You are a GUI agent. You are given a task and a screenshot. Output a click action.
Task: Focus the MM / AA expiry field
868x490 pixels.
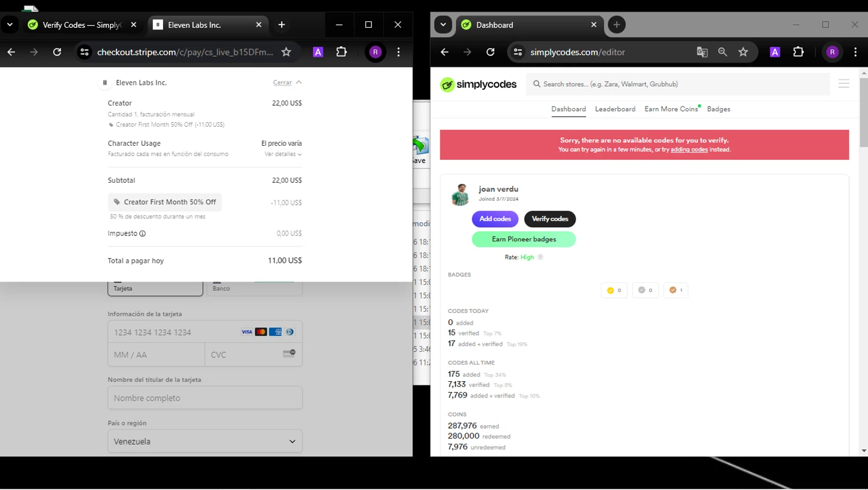tap(156, 355)
